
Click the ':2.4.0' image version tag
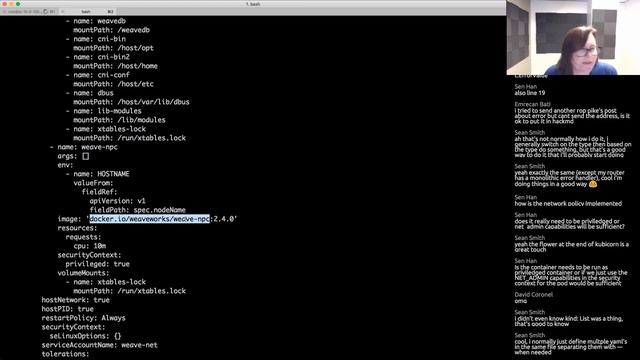(x=222, y=219)
